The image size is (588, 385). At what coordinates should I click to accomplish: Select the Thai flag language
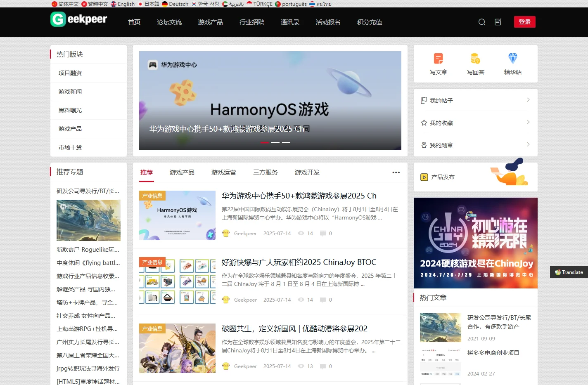(x=320, y=4)
